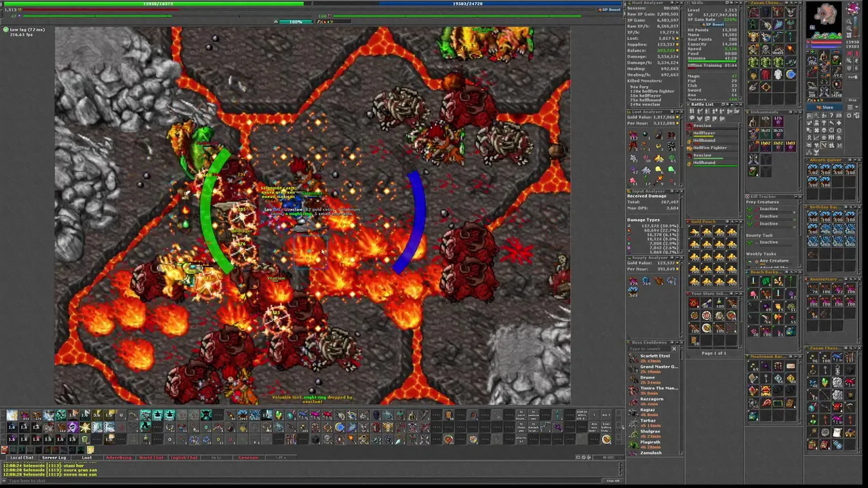Click the letter item in Mushroom Backpack

point(791,366)
